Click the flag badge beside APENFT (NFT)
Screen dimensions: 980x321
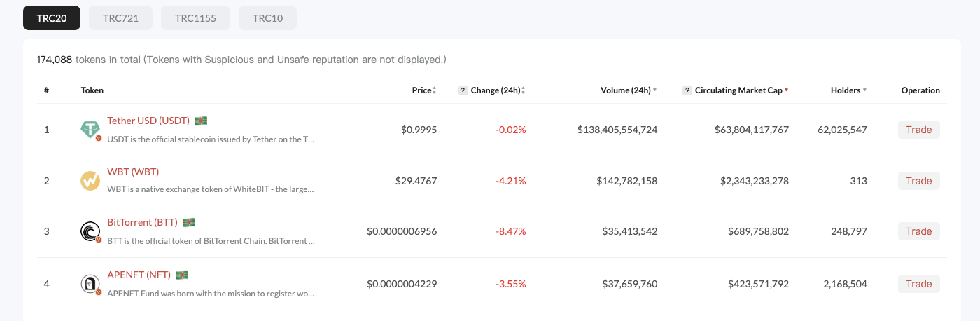click(182, 275)
